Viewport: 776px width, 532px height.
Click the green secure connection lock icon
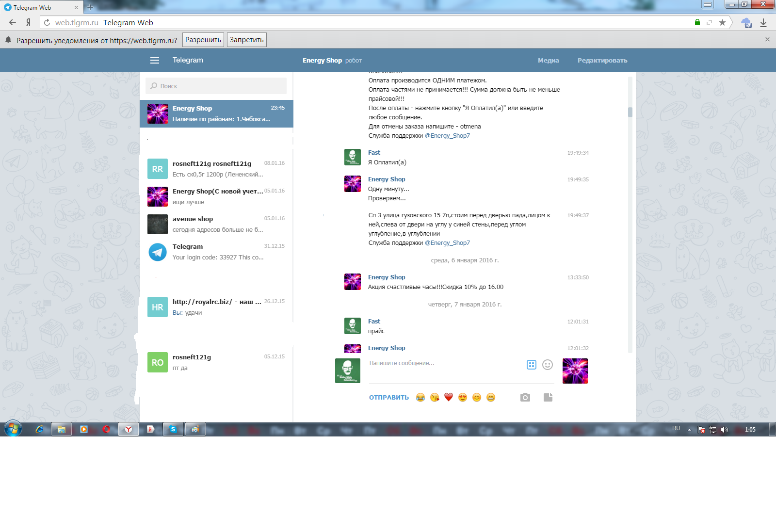697,22
